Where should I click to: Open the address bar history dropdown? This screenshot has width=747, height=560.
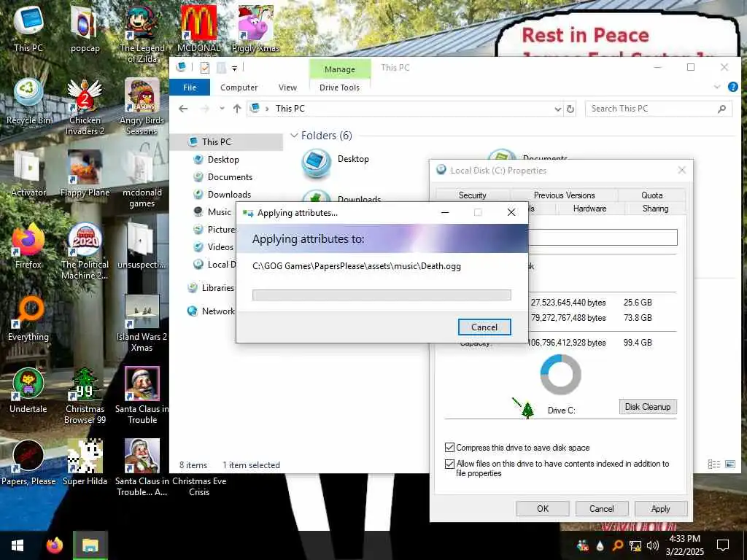(x=558, y=109)
